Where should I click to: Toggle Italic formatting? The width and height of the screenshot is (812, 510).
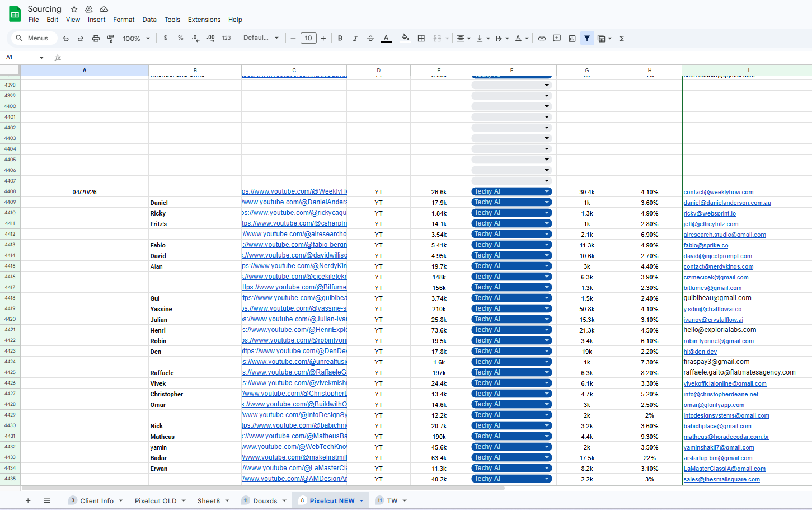point(355,39)
